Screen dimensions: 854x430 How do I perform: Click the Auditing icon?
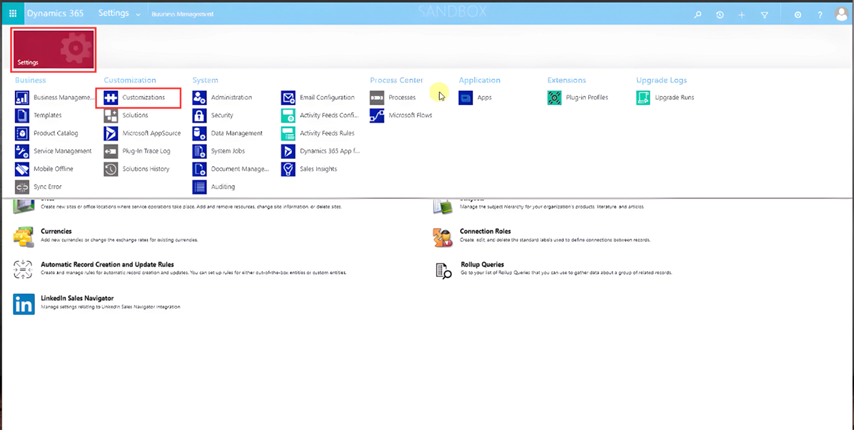point(199,187)
